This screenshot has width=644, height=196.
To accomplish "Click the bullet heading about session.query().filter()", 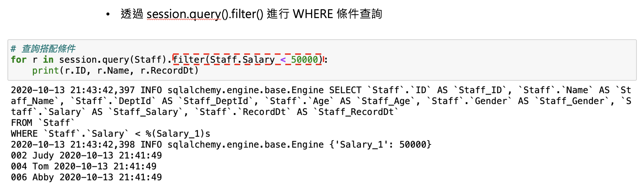I will (x=251, y=14).
